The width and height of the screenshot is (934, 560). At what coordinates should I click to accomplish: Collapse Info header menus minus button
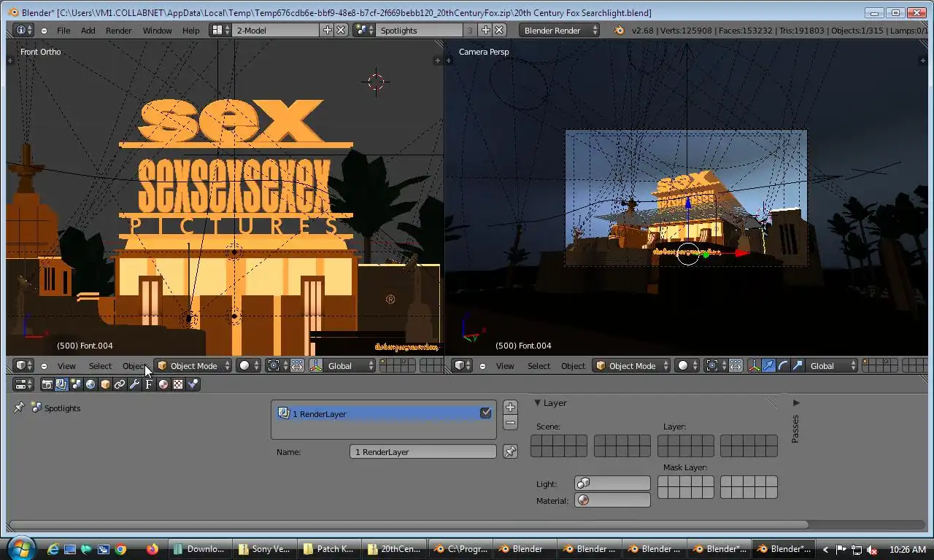(44, 31)
